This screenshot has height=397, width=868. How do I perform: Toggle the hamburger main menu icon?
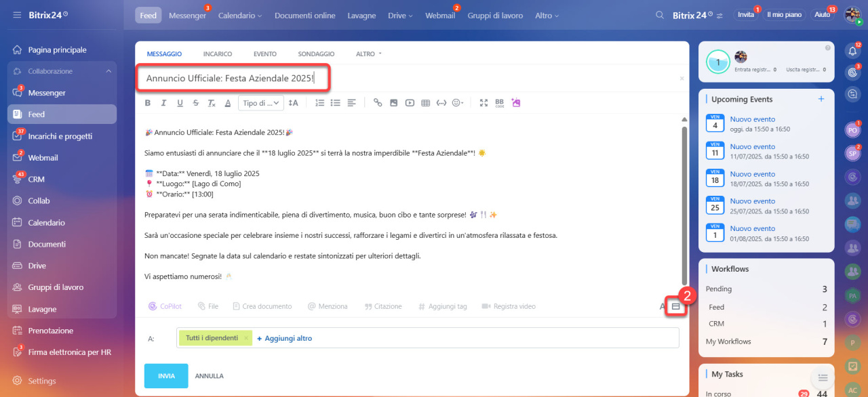(17, 14)
